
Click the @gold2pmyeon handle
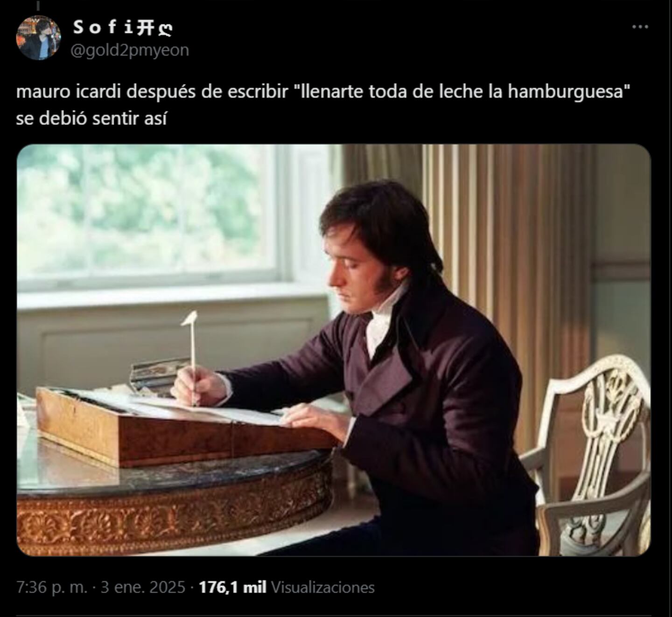coord(130,49)
